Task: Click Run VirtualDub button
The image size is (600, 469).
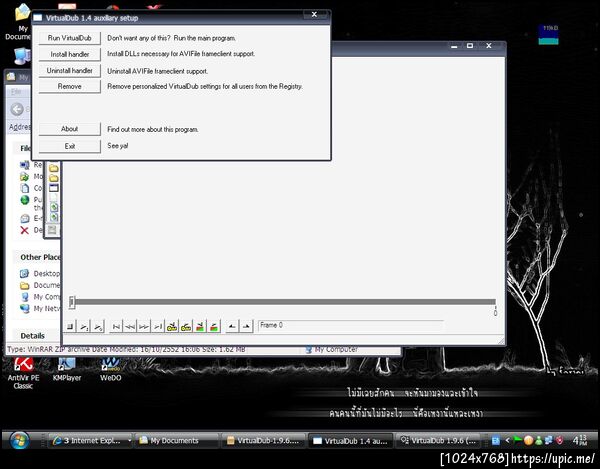Action: point(70,38)
